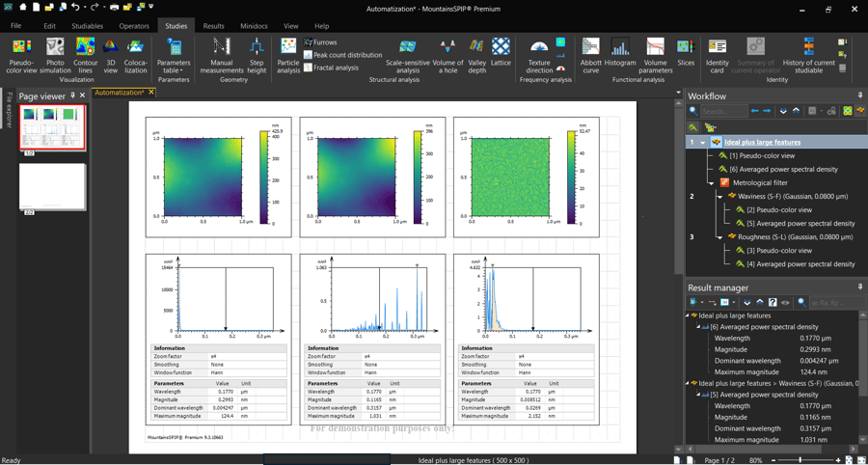The width and height of the screenshot is (868, 465).
Task: Open the 3D view study
Action: point(110,55)
